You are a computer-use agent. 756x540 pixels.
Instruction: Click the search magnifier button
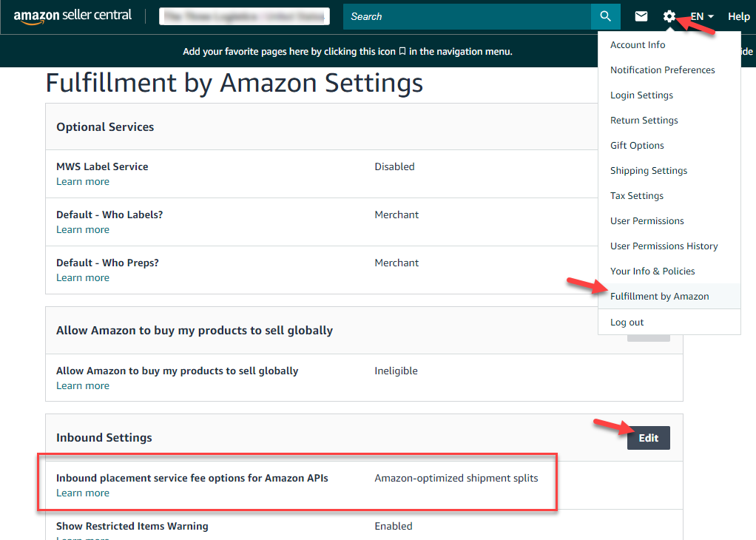pyautogui.click(x=606, y=16)
